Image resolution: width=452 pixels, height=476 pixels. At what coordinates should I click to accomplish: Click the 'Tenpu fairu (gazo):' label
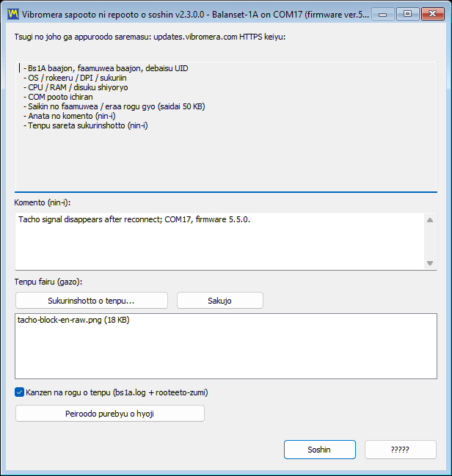point(48,282)
